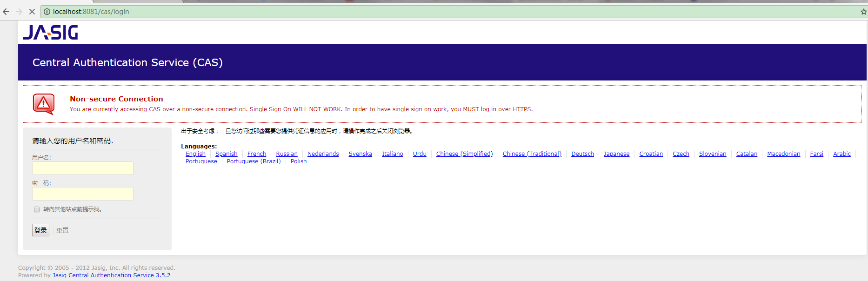868x281 pixels.
Task: Focus the 密码 password input field
Action: point(83,194)
